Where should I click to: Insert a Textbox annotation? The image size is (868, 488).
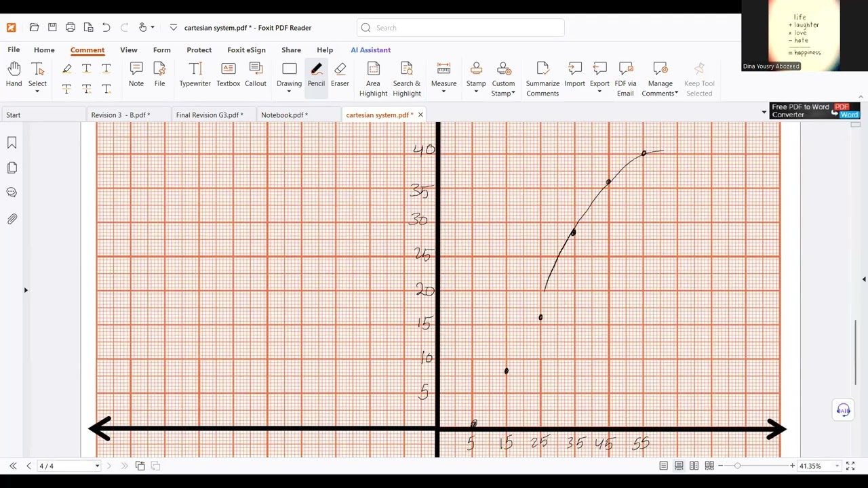click(x=228, y=75)
